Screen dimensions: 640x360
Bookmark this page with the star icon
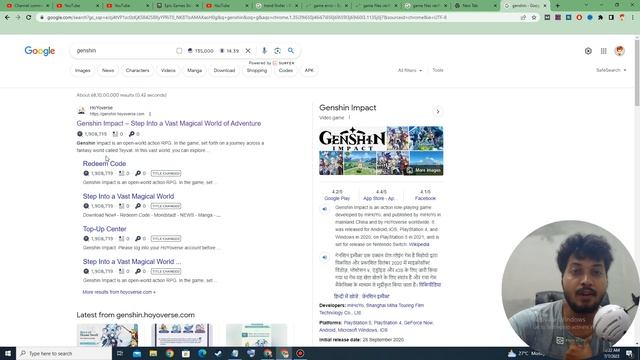pos(534,18)
